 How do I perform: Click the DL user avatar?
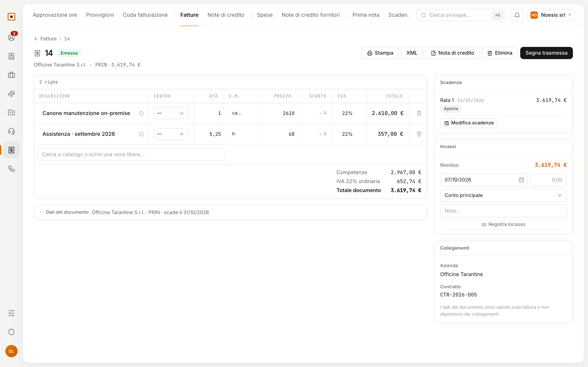point(11,351)
